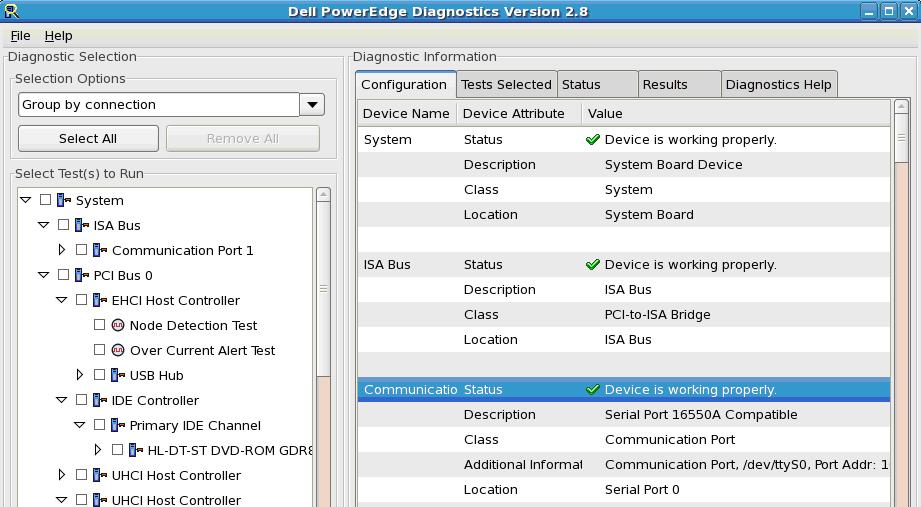Click the PCI Bus 0 device icon

[x=82, y=275]
